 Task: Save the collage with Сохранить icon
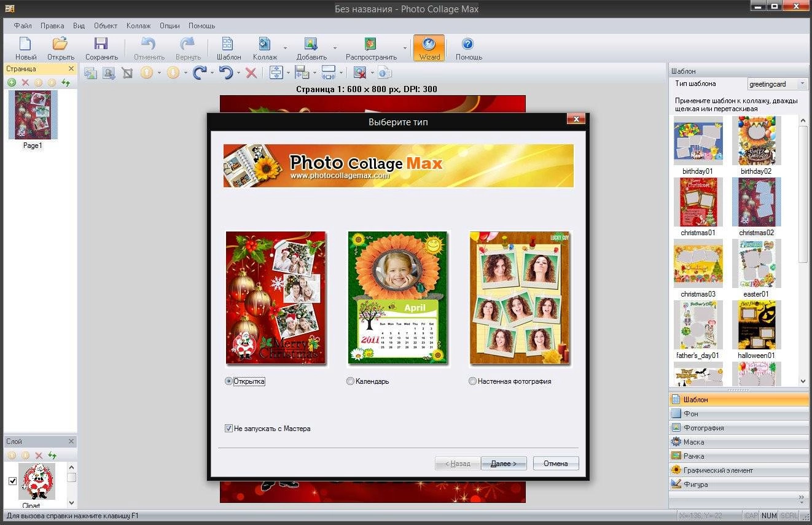tap(101, 49)
